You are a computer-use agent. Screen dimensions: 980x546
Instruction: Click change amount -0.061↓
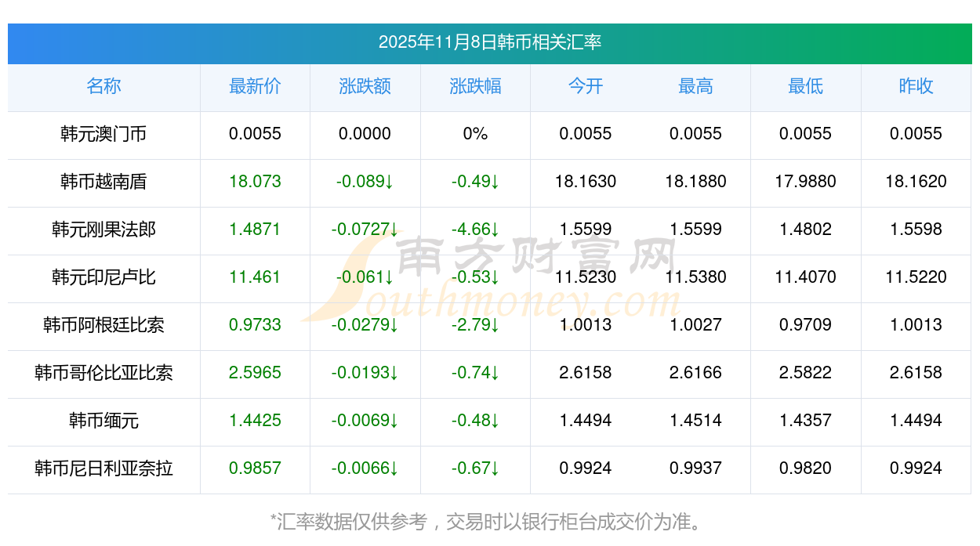tap(365, 277)
